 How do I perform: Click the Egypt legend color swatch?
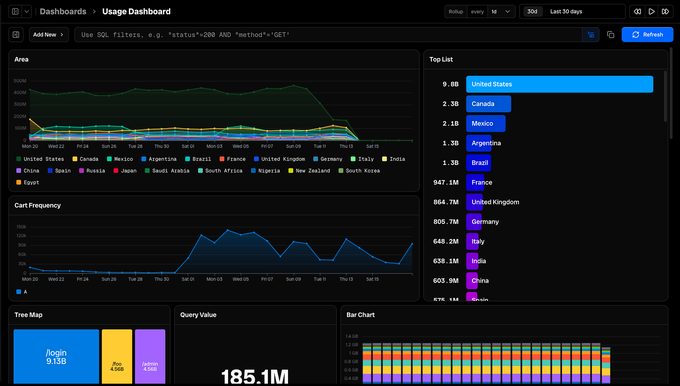click(x=18, y=183)
